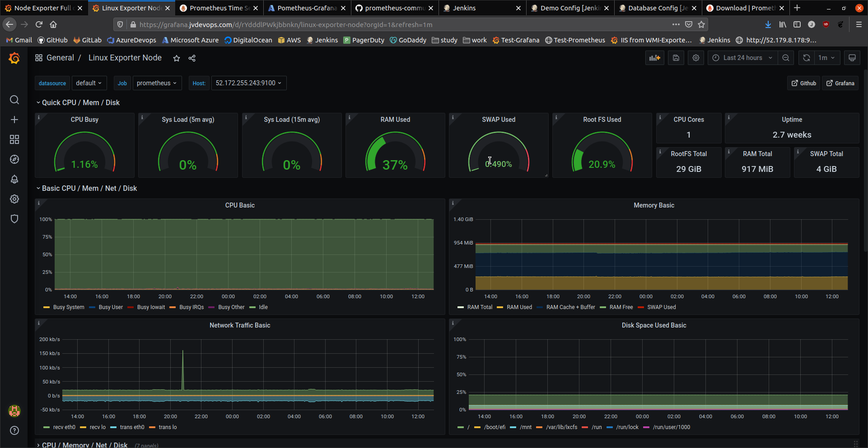The height and width of the screenshot is (448, 868).
Task: Open Explore compass icon in sidebar
Action: click(x=14, y=159)
